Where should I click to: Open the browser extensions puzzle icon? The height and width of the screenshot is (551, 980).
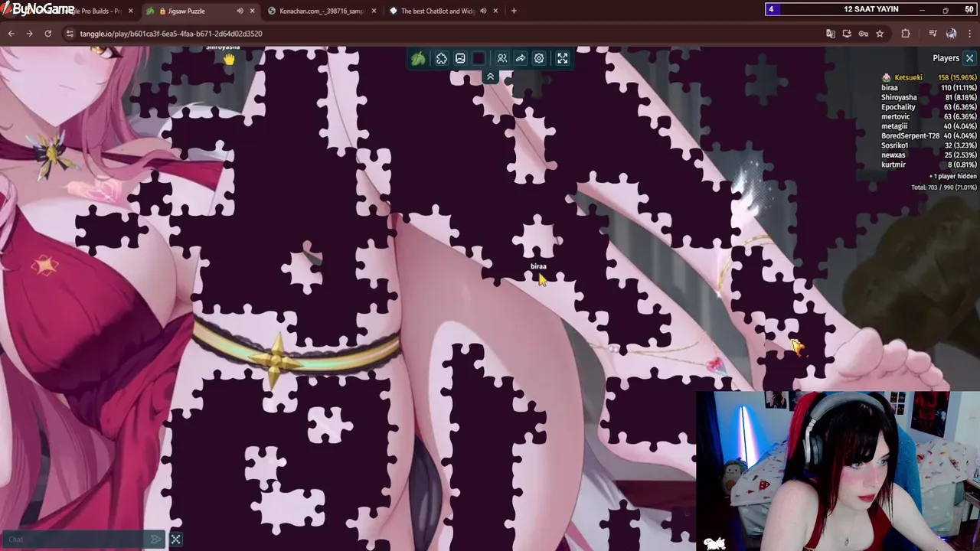click(x=906, y=34)
